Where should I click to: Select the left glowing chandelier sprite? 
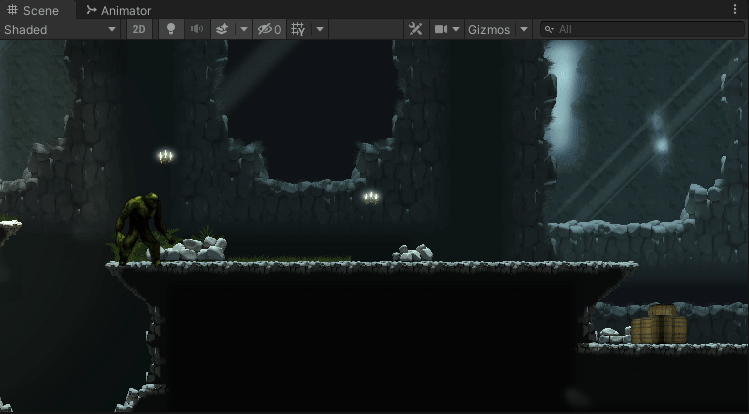click(166, 156)
